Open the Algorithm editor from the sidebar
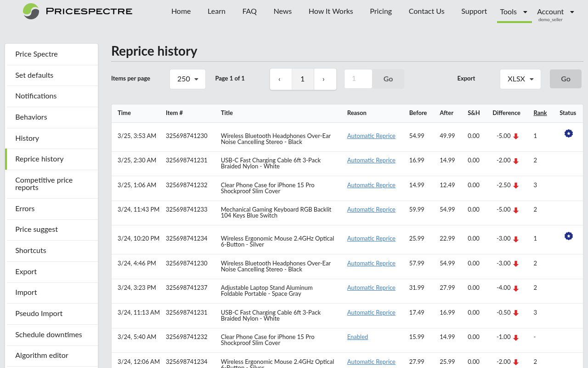The image size is (588, 368). click(42, 355)
